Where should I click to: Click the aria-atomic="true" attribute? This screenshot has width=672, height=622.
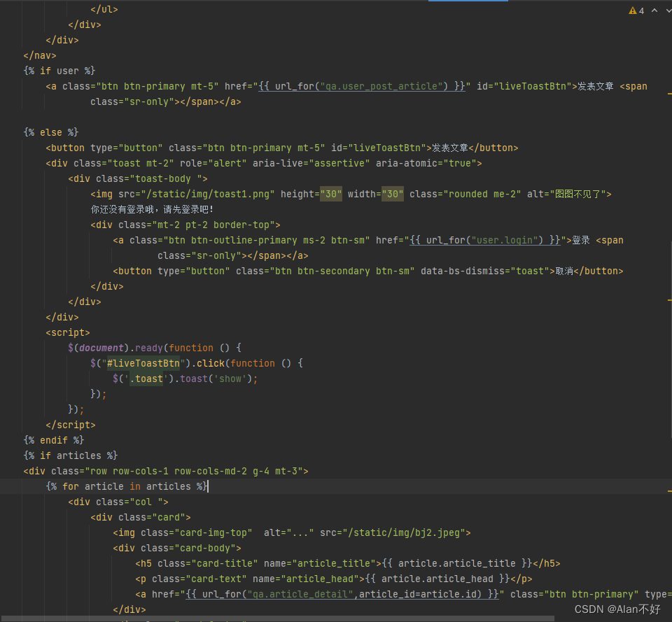click(426, 163)
